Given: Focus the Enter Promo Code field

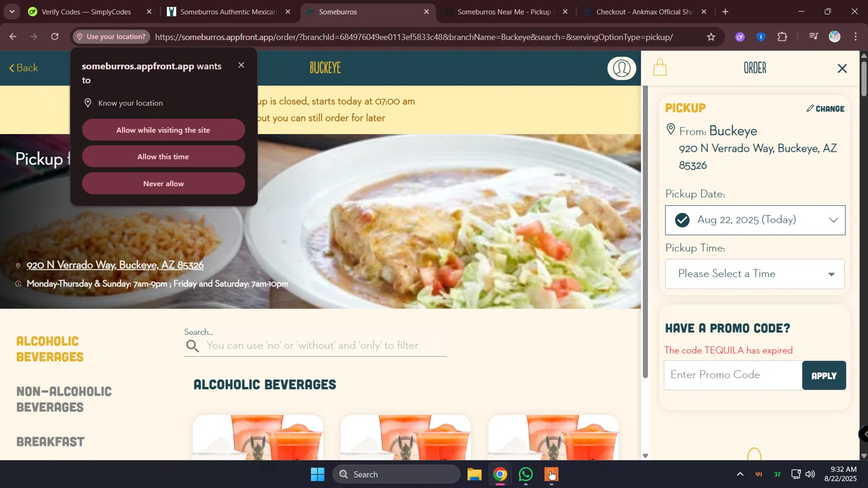Looking at the screenshot, I should [x=733, y=375].
